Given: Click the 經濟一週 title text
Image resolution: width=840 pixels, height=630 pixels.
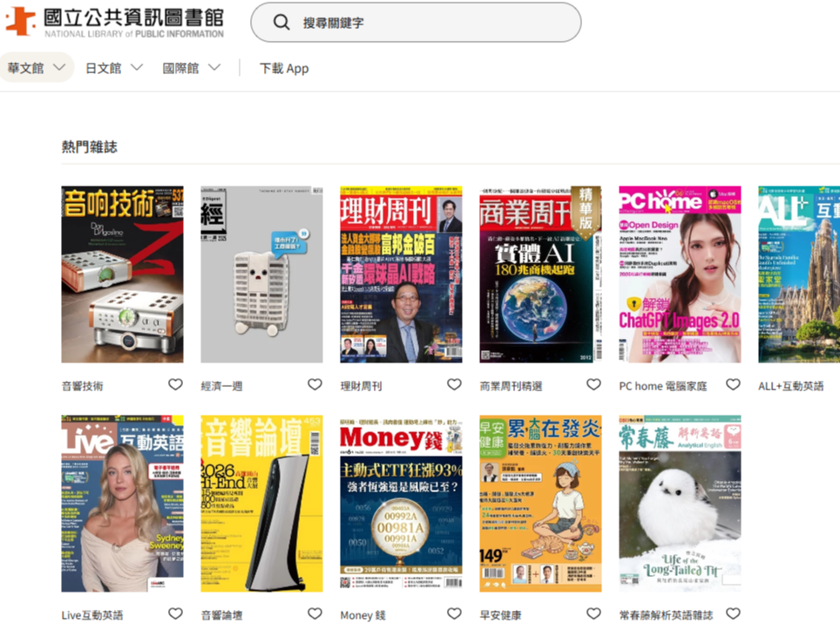Looking at the screenshot, I should click(222, 386).
